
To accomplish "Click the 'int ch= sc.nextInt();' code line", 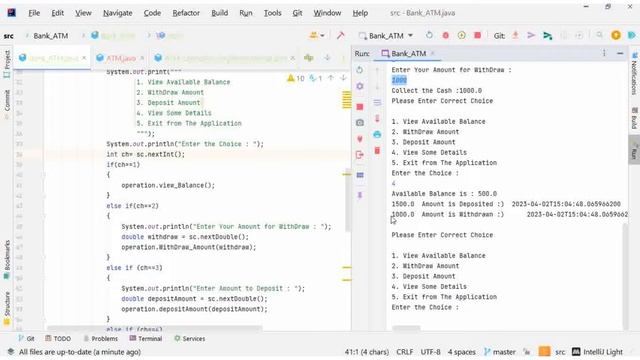I will (145, 154).
